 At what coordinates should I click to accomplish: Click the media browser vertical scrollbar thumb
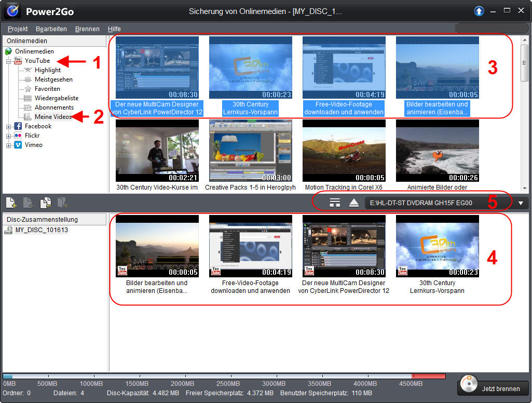[x=525, y=63]
